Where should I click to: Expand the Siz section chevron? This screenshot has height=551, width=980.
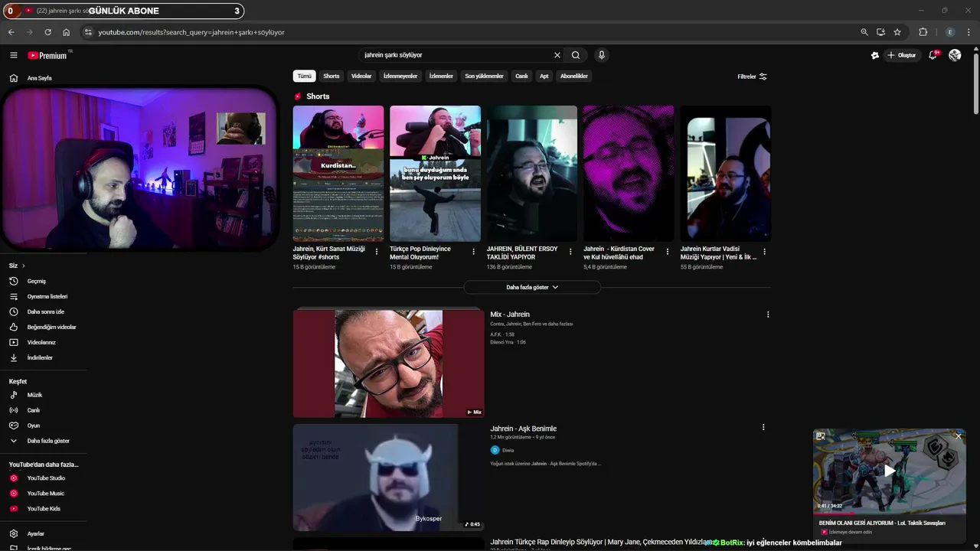23,266
